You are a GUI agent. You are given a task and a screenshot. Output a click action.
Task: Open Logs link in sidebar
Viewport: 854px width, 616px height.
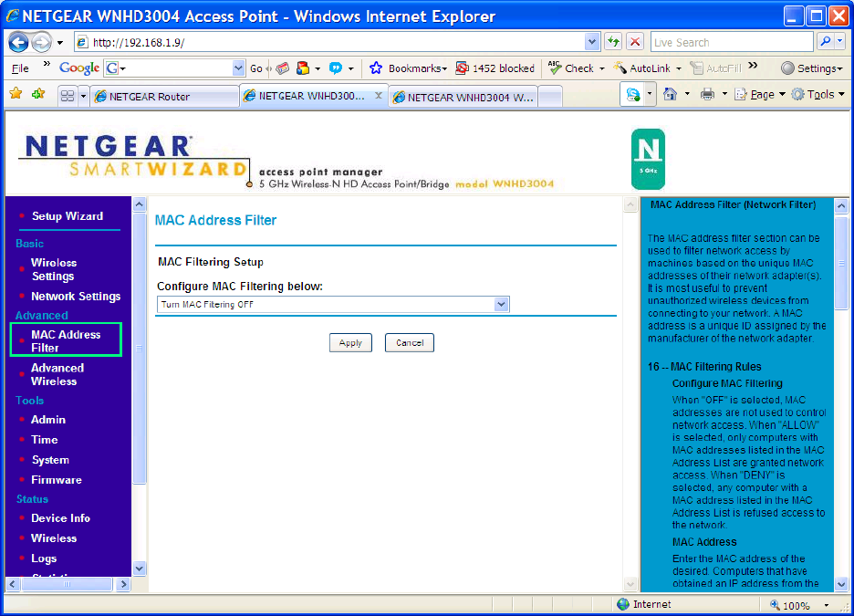(x=44, y=559)
